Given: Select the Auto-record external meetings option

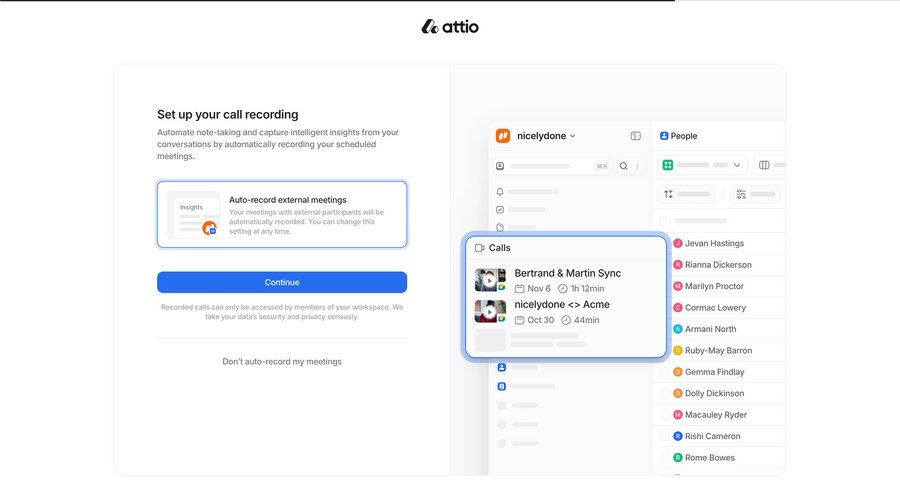Looking at the screenshot, I should coord(282,214).
